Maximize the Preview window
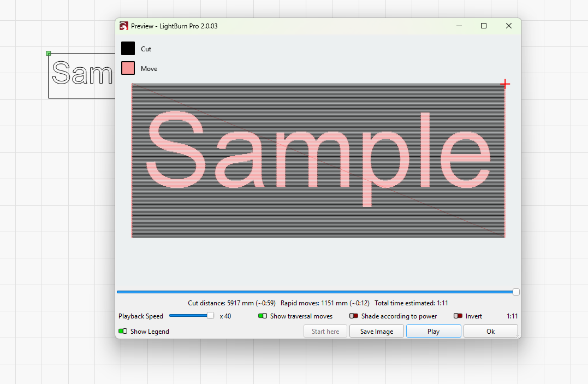 click(x=483, y=26)
